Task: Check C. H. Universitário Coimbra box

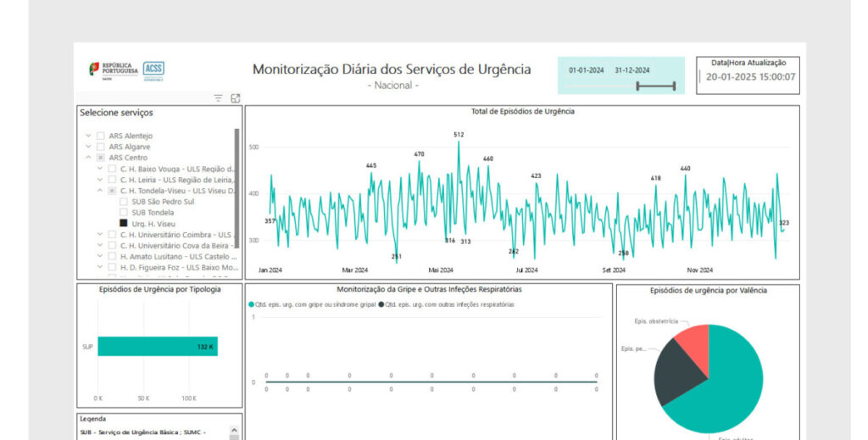Action: click(x=112, y=235)
